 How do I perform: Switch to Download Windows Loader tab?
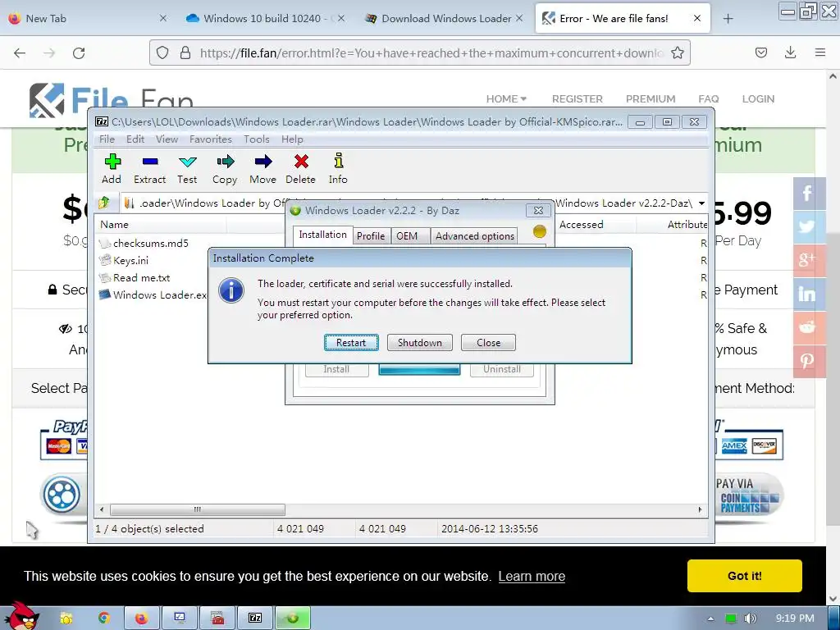tap(444, 19)
